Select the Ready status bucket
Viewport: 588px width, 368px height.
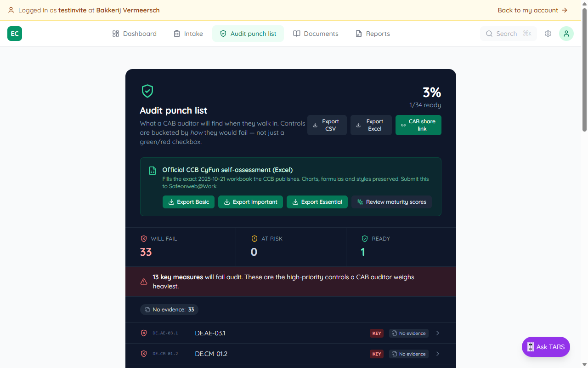(401, 247)
